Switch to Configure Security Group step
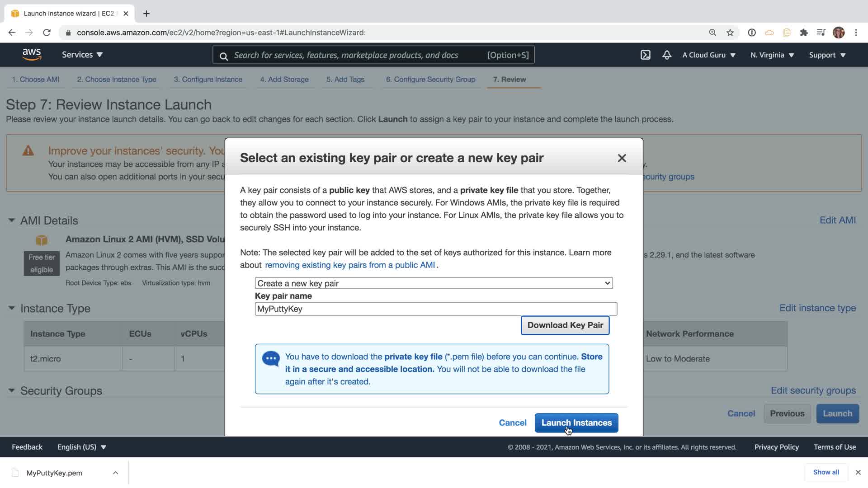The image size is (868, 488). pyautogui.click(x=430, y=80)
